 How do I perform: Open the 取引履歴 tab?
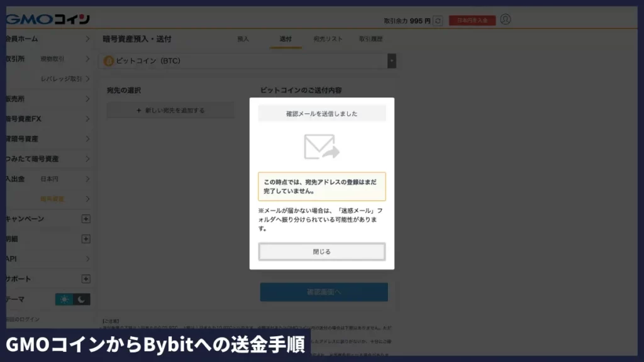371,39
